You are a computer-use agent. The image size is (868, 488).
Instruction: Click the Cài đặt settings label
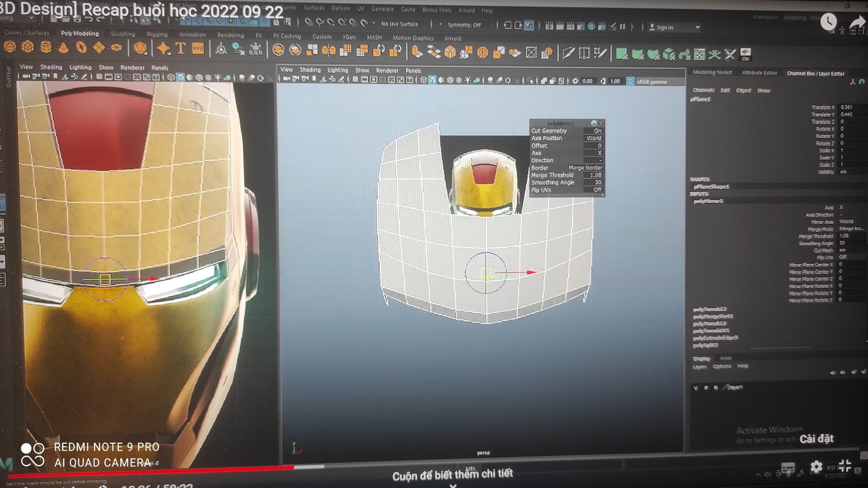click(x=816, y=439)
